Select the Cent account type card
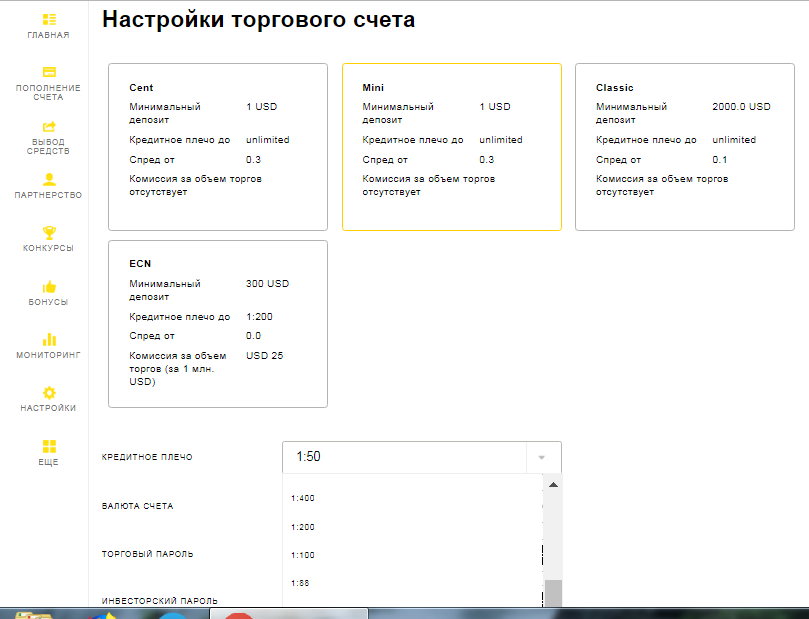 pos(218,147)
